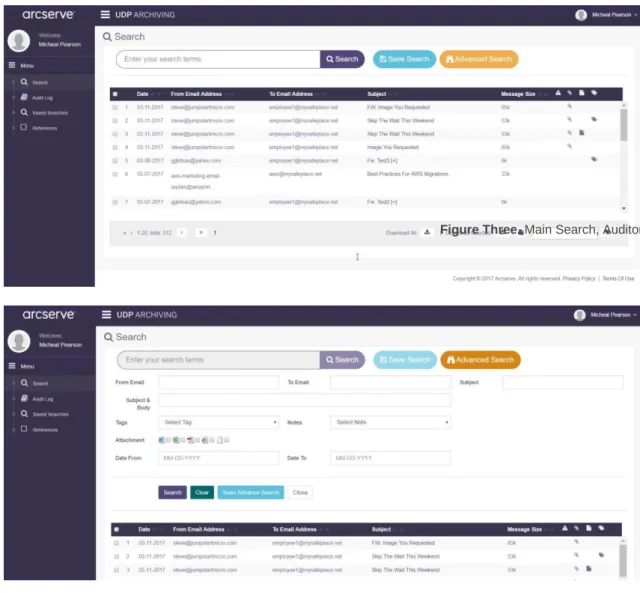This screenshot has height=593, width=640.
Task: Click Terms Of Use link in footer
Action: 618,278
